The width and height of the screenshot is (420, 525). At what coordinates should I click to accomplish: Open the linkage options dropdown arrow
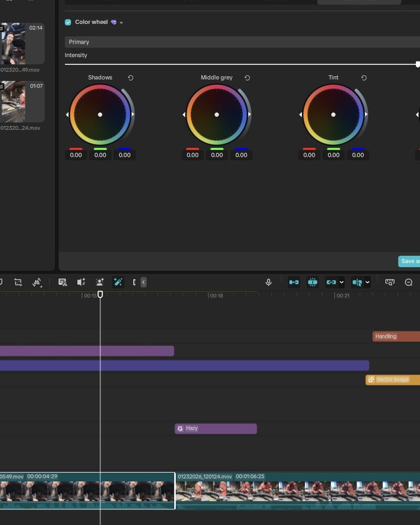(x=342, y=282)
